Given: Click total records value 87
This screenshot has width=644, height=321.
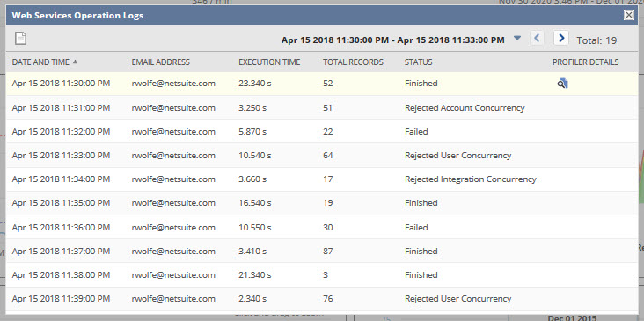Looking at the screenshot, I should tap(328, 252).
